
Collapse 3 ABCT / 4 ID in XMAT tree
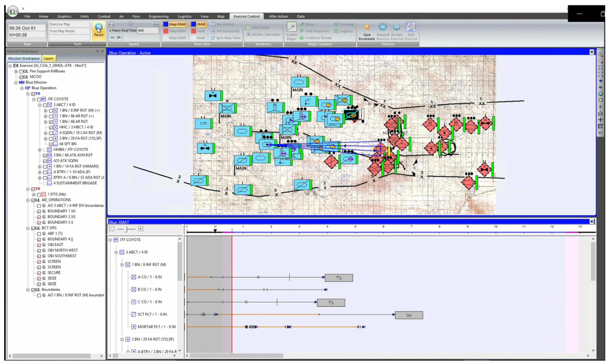(x=116, y=252)
